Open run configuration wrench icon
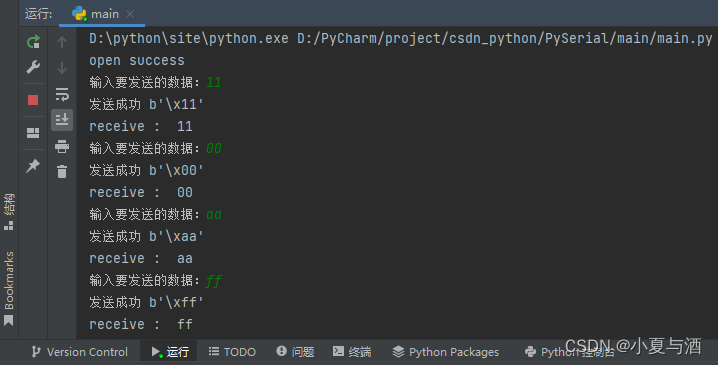This screenshot has height=365, width=718. click(33, 67)
